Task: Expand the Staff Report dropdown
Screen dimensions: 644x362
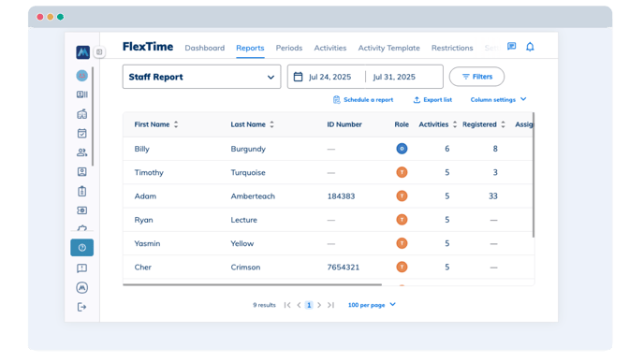Action: [x=201, y=77]
